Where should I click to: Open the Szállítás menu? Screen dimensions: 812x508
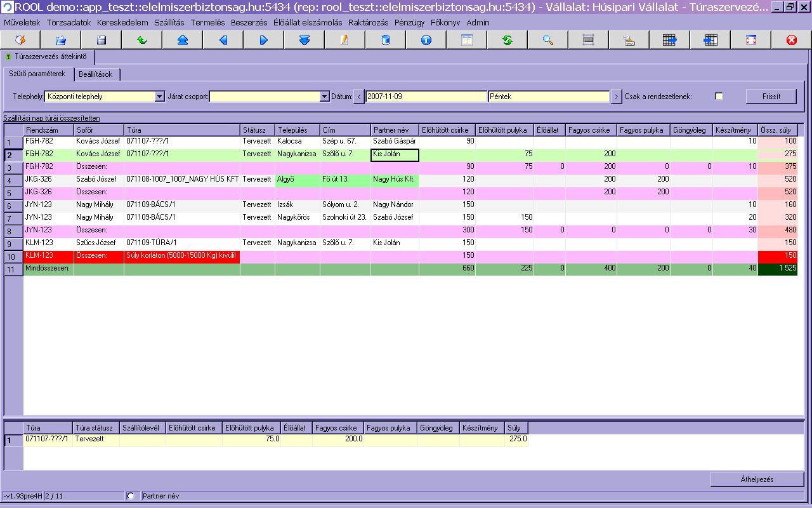[169, 22]
